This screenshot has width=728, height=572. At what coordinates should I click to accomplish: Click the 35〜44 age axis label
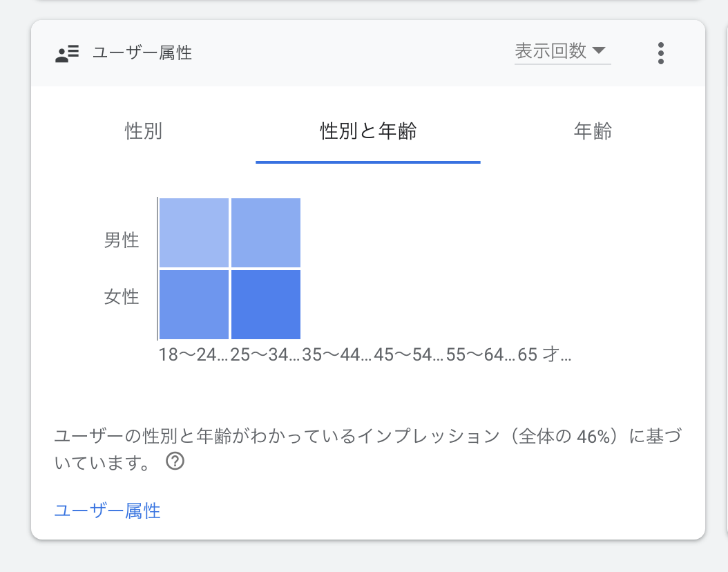(x=336, y=355)
